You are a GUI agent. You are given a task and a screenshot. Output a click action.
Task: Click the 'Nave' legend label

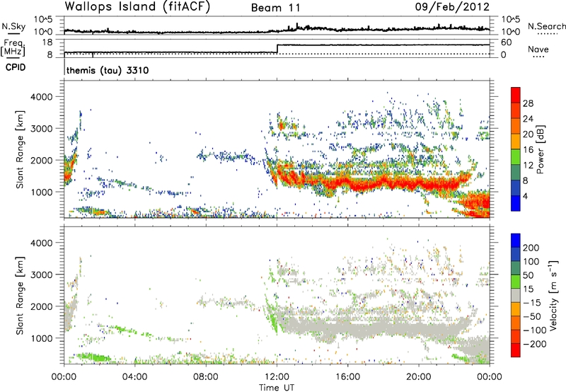(538, 50)
